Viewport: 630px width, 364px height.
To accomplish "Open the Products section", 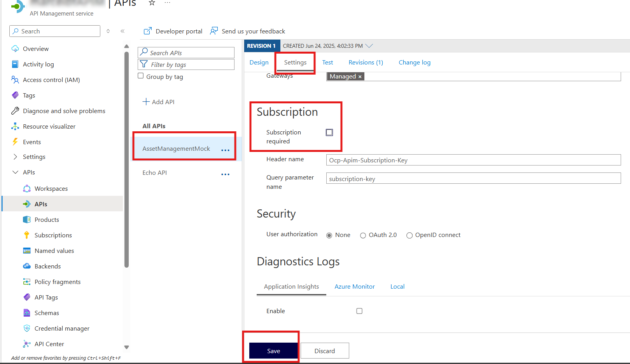I will click(x=46, y=219).
